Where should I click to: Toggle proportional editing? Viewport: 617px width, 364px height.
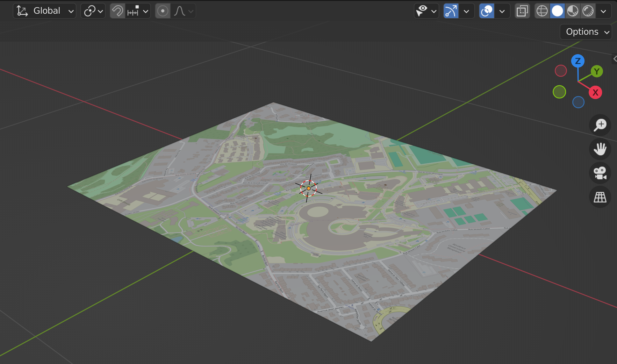click(163, 11)
